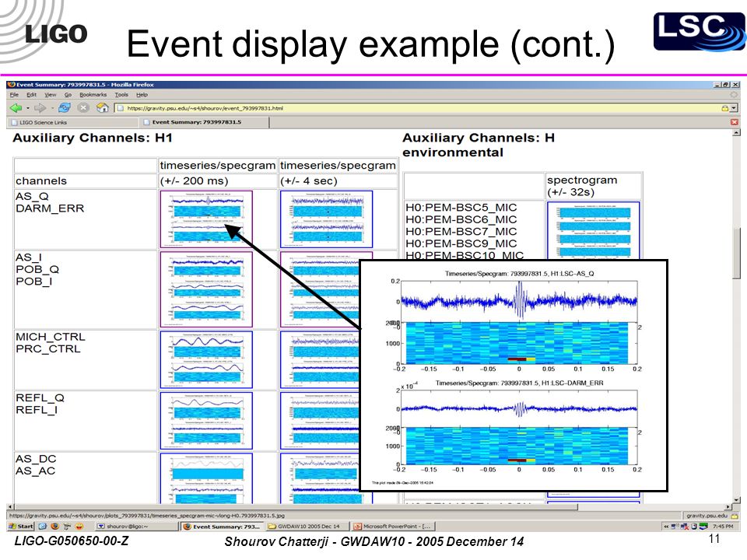Expand the address bar history dropdown
The height and width of the screenshot is (560, 747).
734,108
